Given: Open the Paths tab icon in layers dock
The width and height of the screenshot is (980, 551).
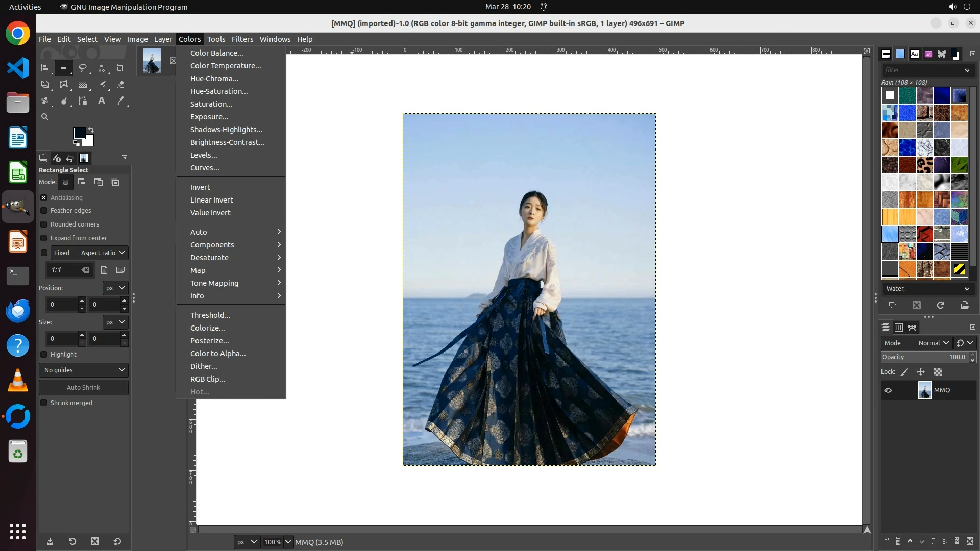Looking at the screenshot, I should click(x=912, y=328).
